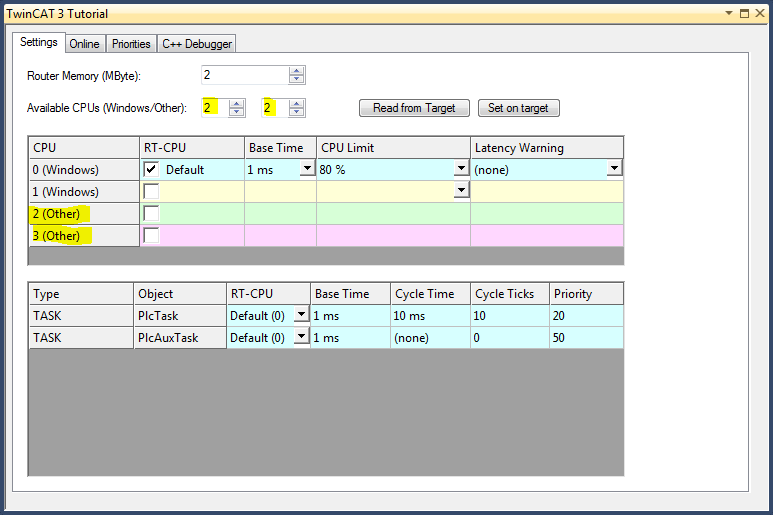Click the Read from Target button
The width and height of the screenshot is (773, 515).
[414, 108]
